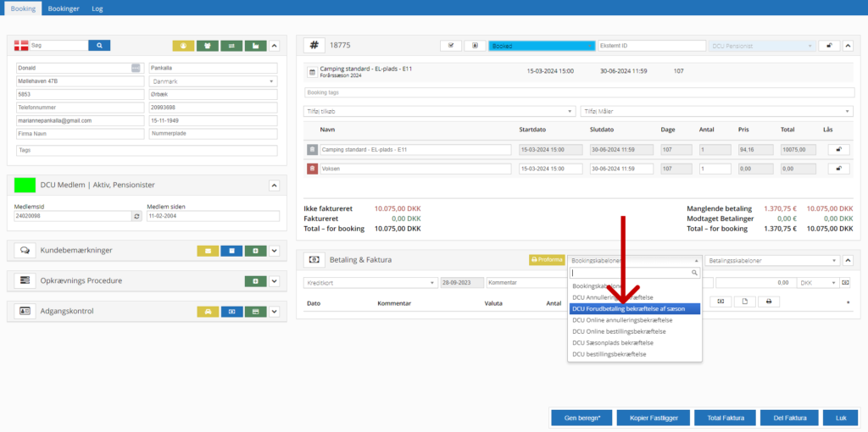Delete the Voksen line with red trash icon
Image resolution: width=868 pixels, height=432 pixels.
pyautogui.click(x=312, y=169)
